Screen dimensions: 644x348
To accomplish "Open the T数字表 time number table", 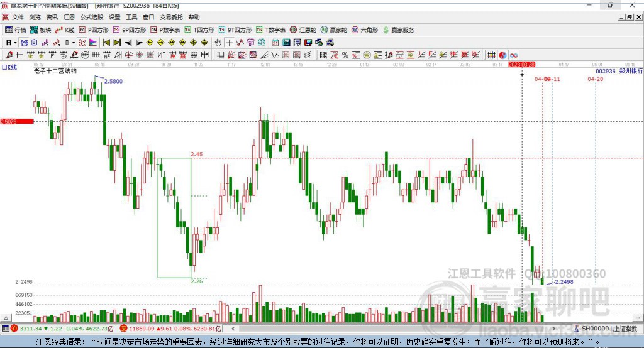I will click(x=270, y=30).
